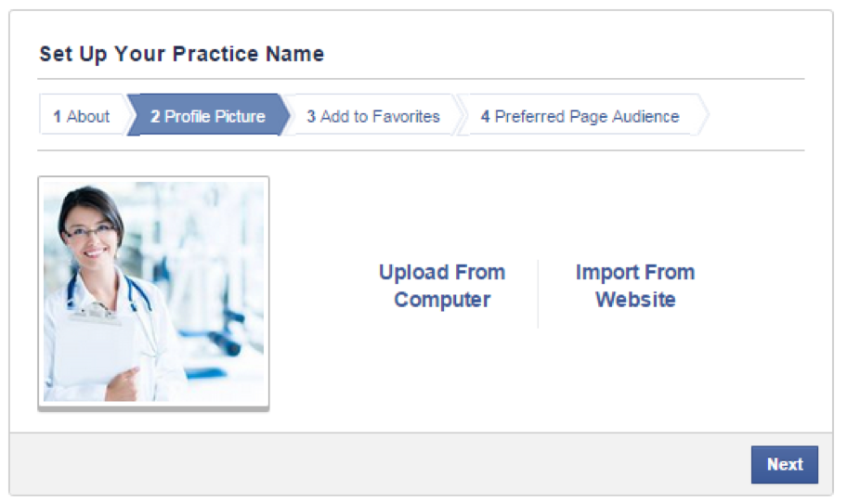
Task: Click the doctor profile photo thumbnail
Action: point(153,292)
